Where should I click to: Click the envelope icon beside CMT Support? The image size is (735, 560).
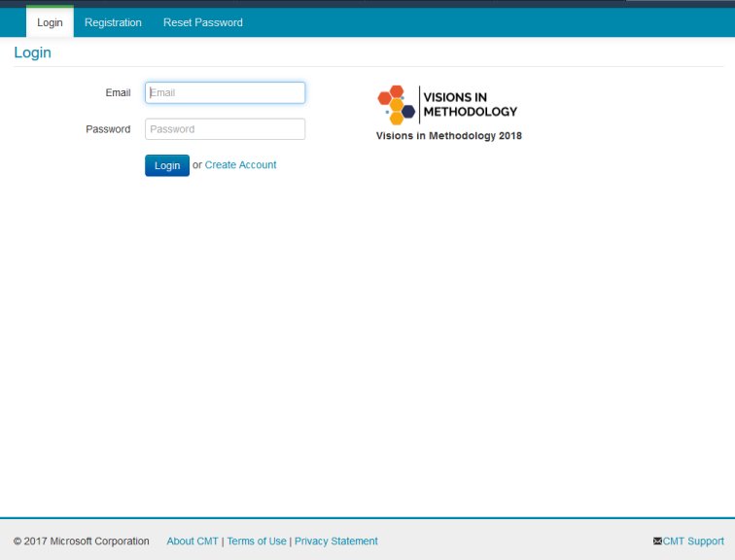coord(658,542)
